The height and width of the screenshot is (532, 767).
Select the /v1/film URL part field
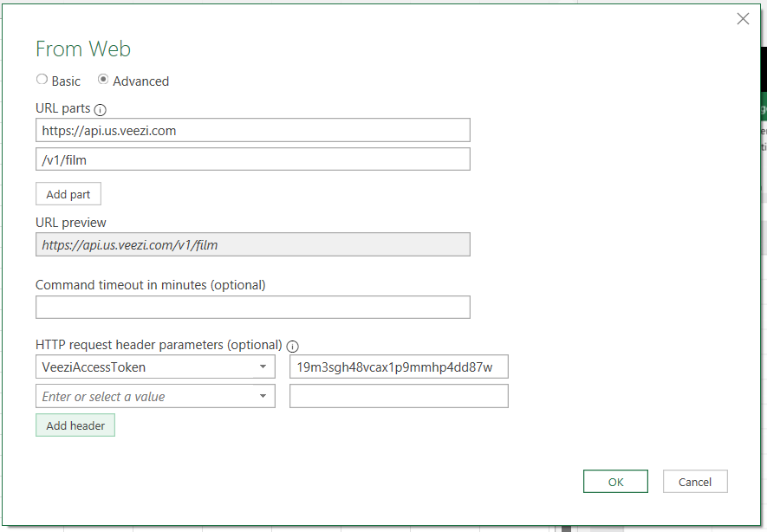252,159
